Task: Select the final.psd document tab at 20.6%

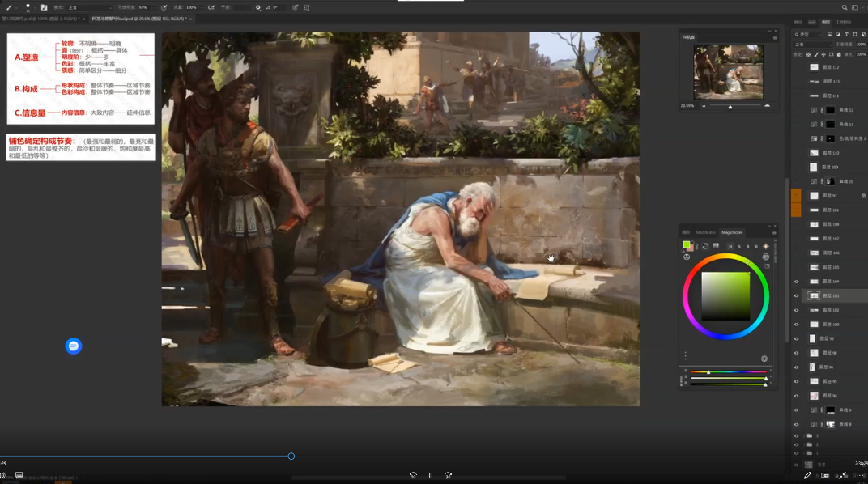Action: (138, 19)
